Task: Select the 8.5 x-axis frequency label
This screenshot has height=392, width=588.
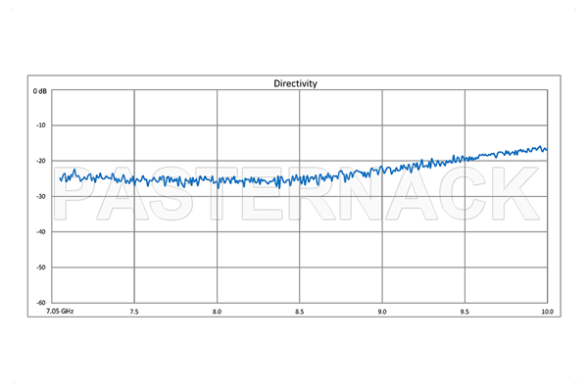Action: (x=300, y=312)
